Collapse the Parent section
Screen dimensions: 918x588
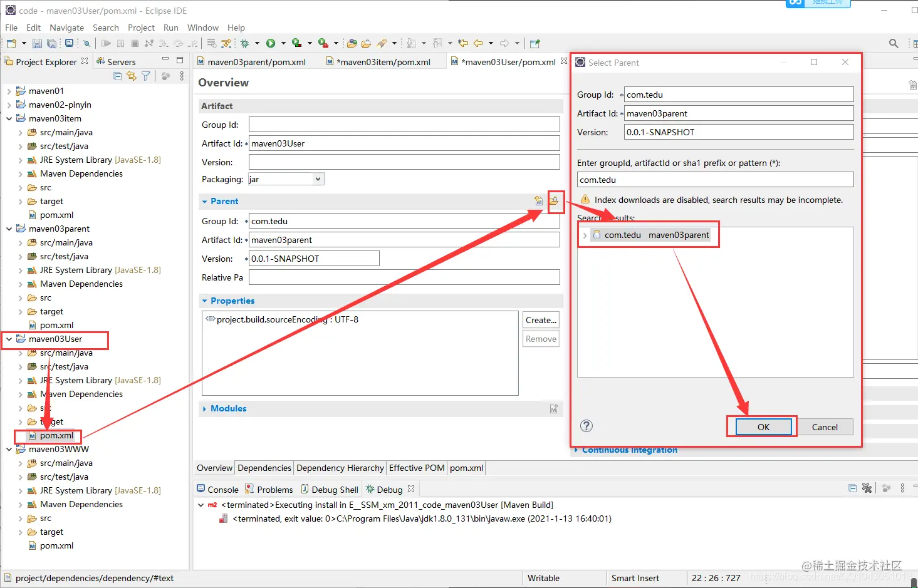pos(205,202)
